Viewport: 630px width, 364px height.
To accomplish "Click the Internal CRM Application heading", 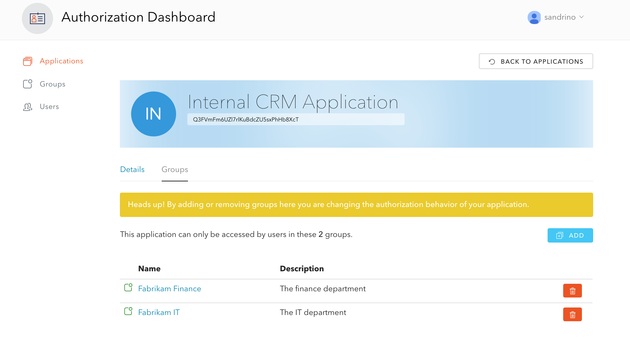I will click(x=293, y=102).
